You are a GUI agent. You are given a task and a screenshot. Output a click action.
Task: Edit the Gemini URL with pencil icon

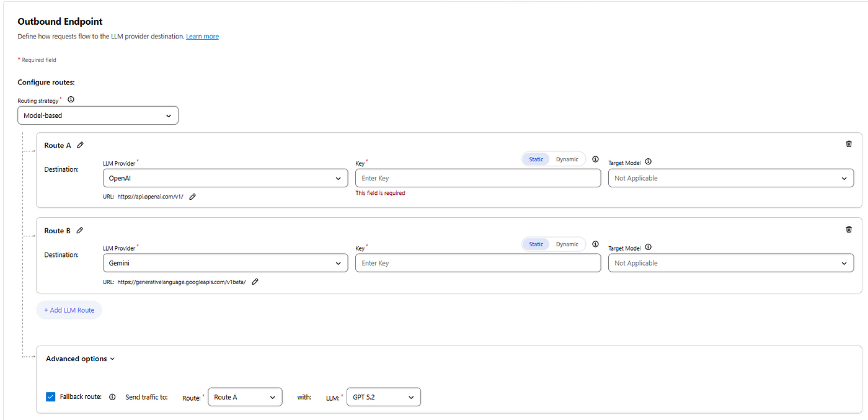[x=255, y=281]
